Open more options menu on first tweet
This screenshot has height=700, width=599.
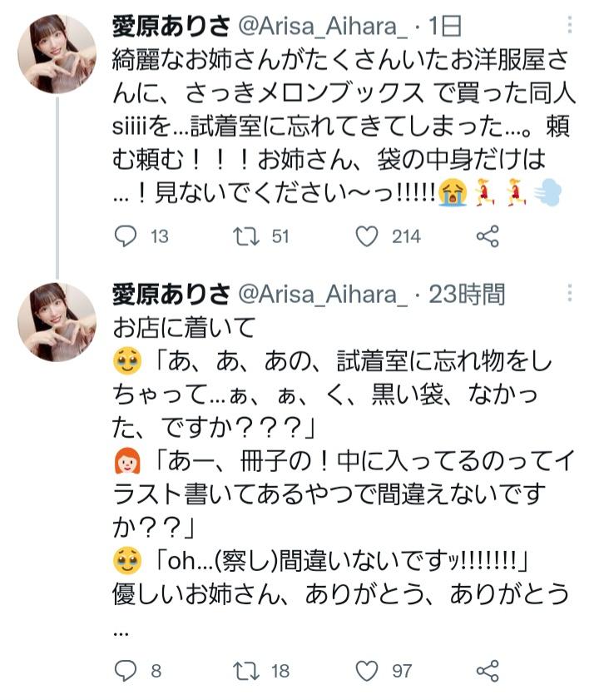(571, 27)
